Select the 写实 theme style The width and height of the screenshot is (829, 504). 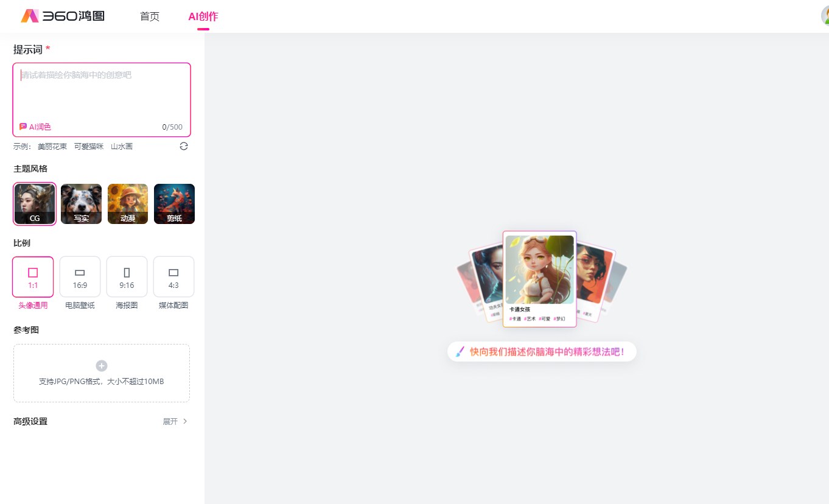(x=81, y=204)
